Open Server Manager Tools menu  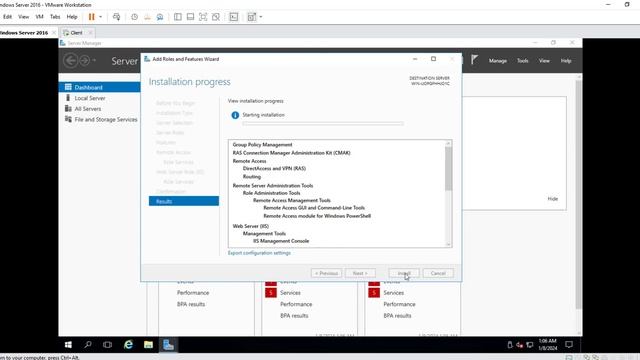[x=522, y=61]
